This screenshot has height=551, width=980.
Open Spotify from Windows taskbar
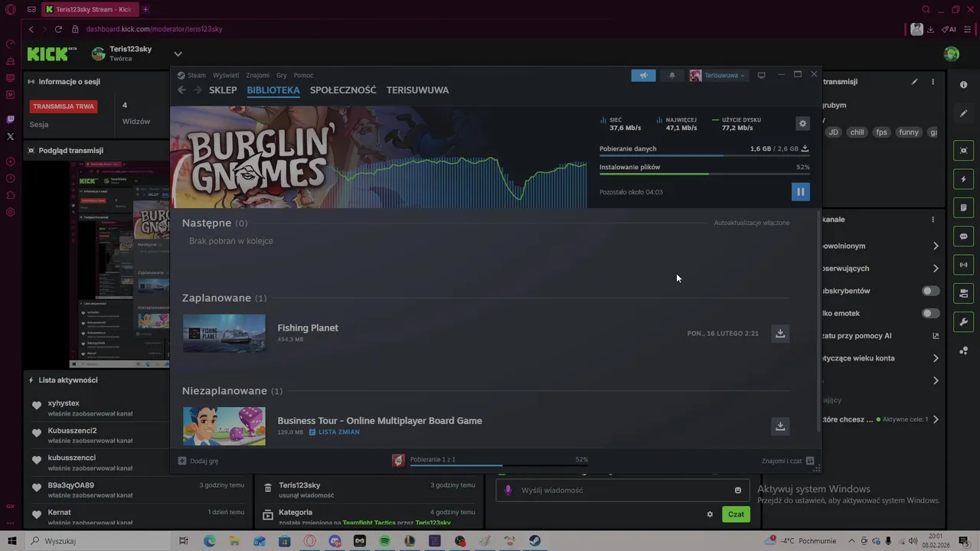point(385,541)
